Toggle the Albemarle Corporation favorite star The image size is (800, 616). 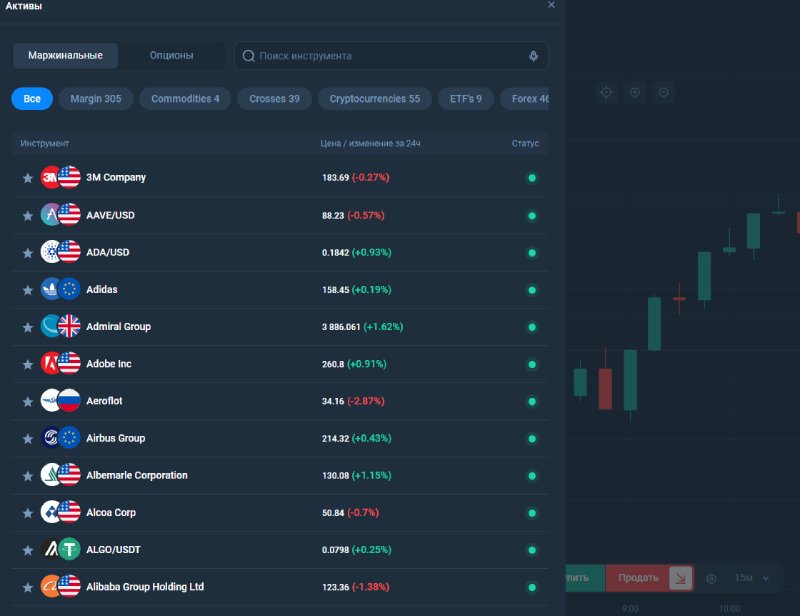[x=28, y=476]
